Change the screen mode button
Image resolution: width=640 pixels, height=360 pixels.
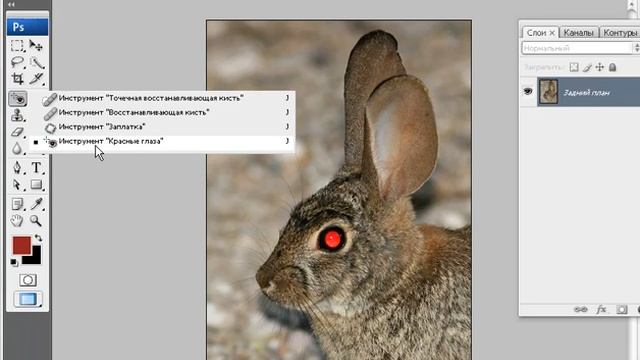coord(28,299)
